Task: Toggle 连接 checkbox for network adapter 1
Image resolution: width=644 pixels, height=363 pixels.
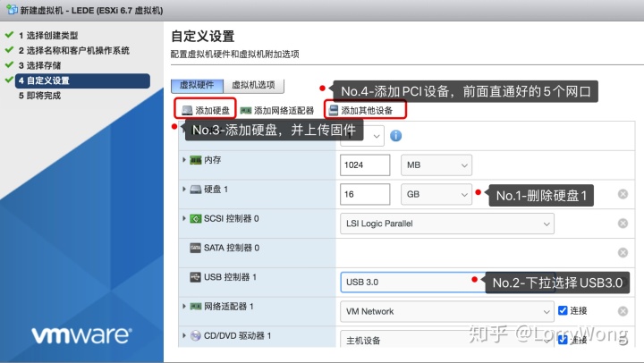Action: pyautogui.click(x=563, y=310)
